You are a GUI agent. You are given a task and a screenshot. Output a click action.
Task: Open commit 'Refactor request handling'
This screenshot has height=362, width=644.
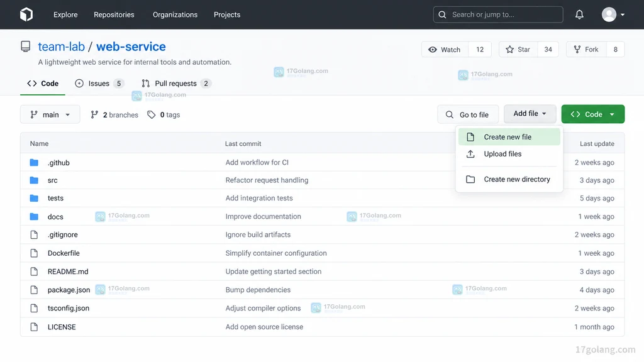click(267, 180)
